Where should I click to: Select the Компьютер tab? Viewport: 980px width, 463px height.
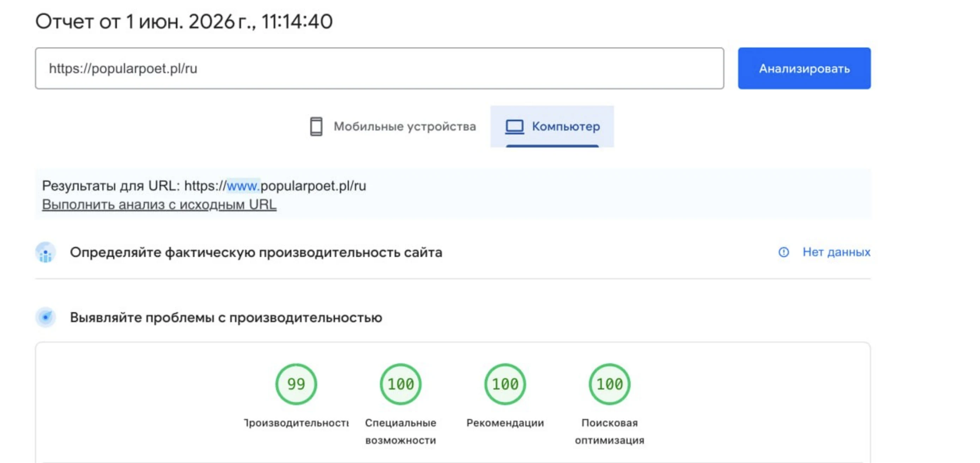click(x=552, y=126)
